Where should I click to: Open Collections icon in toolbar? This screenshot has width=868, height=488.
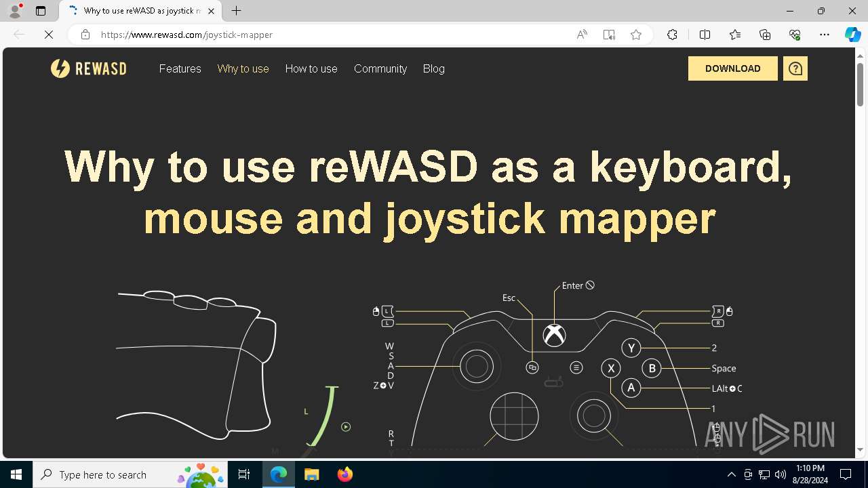tap(765, 35)
